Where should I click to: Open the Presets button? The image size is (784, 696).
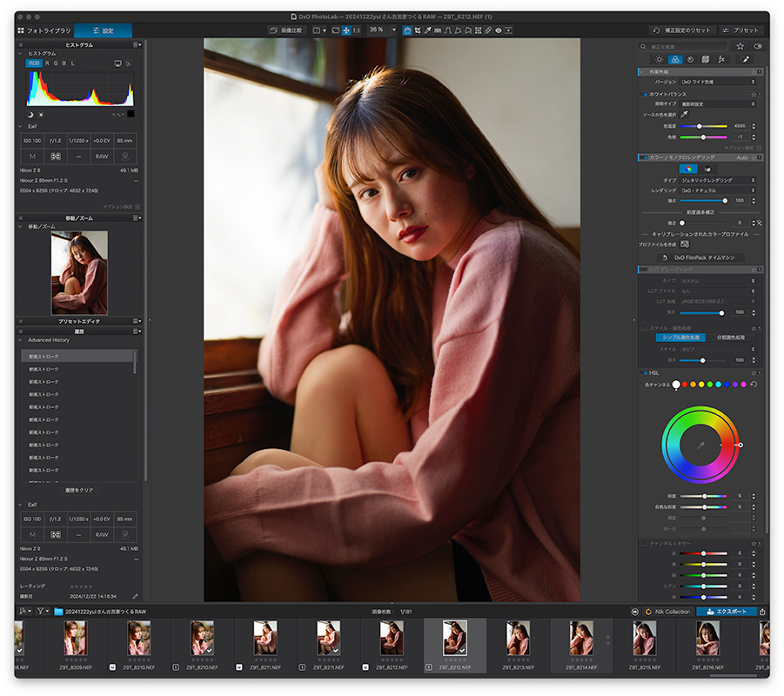pyautogui.click(x=741, y=30)
